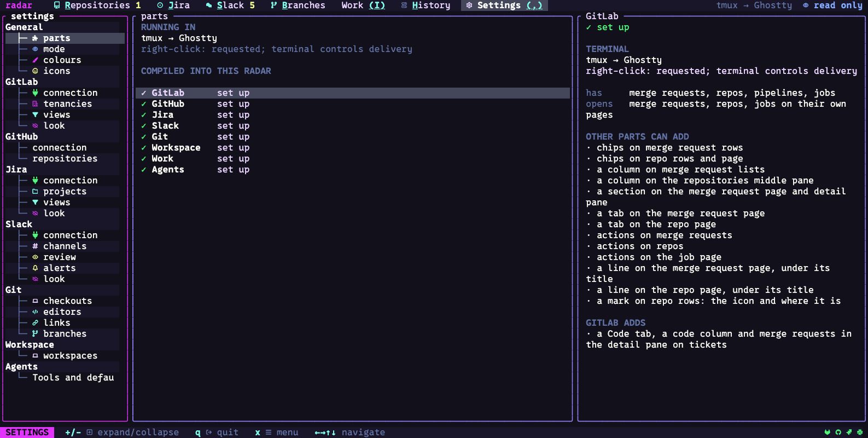Click the link icon beside Git links
The height and width of the screenshot is (438, 868).
35,323
